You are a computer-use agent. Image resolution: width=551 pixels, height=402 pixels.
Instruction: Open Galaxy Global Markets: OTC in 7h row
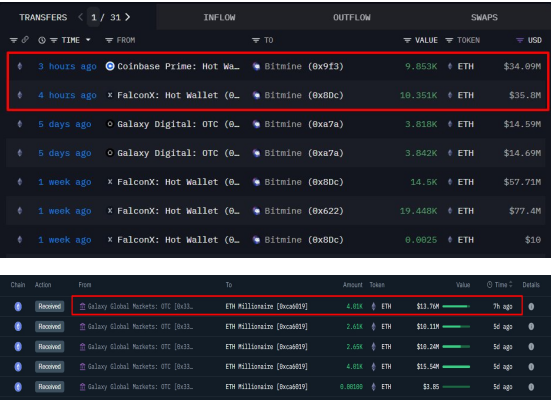coord(140,306)
